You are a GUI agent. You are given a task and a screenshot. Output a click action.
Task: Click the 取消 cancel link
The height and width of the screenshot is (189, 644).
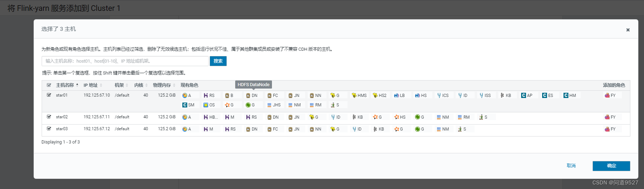pos(571,166)
